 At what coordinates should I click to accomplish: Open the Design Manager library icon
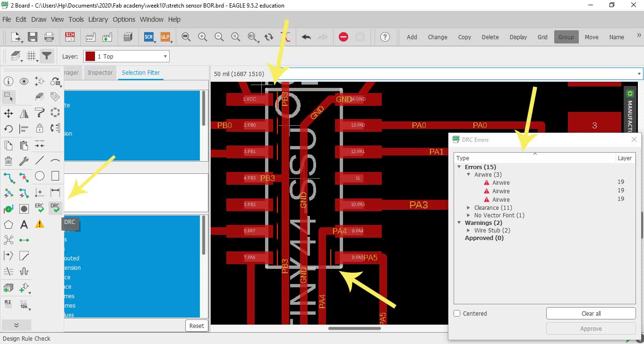[x=128, y=37]
